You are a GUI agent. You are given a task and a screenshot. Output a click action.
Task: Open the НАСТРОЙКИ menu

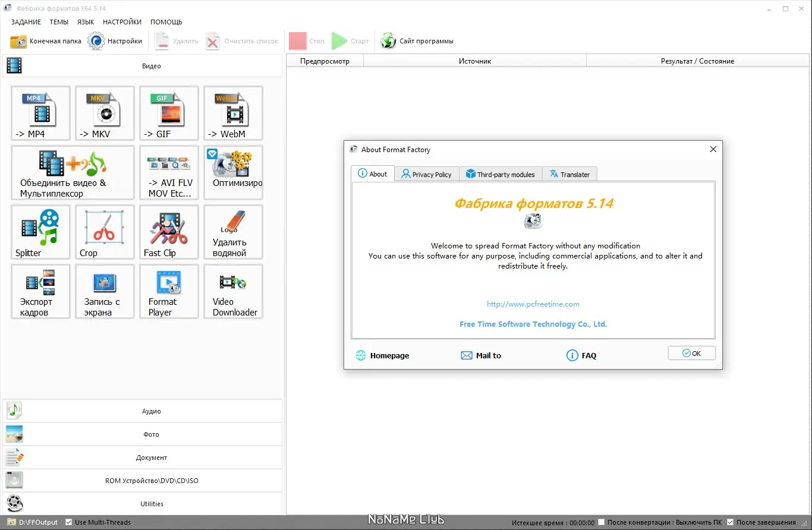tap(122, 22)
